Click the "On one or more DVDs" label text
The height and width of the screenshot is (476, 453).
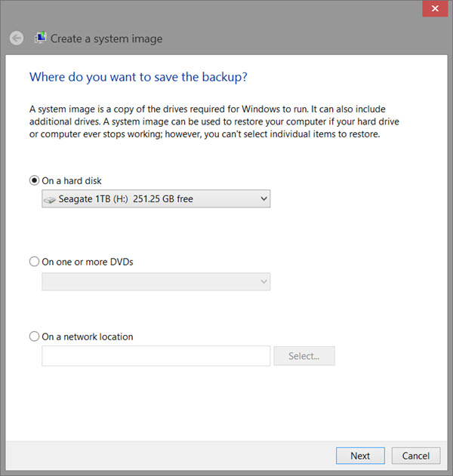pyautogui.click(x=88, y=262)
